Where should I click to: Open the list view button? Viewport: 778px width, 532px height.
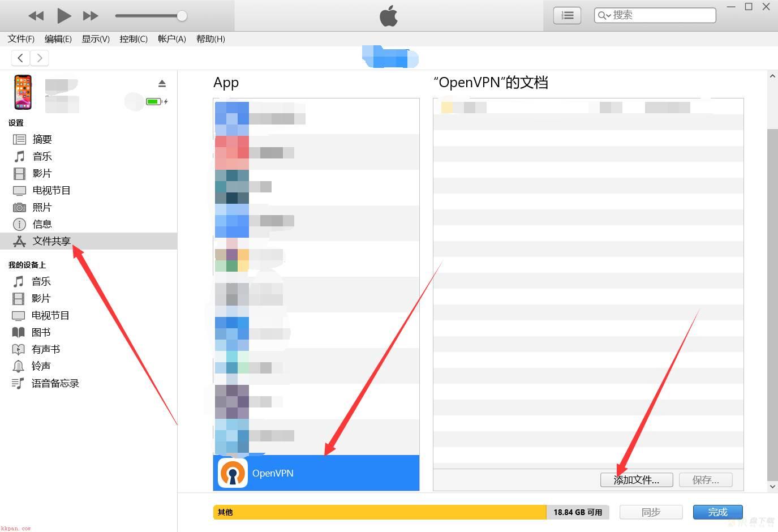coord(567,15)
